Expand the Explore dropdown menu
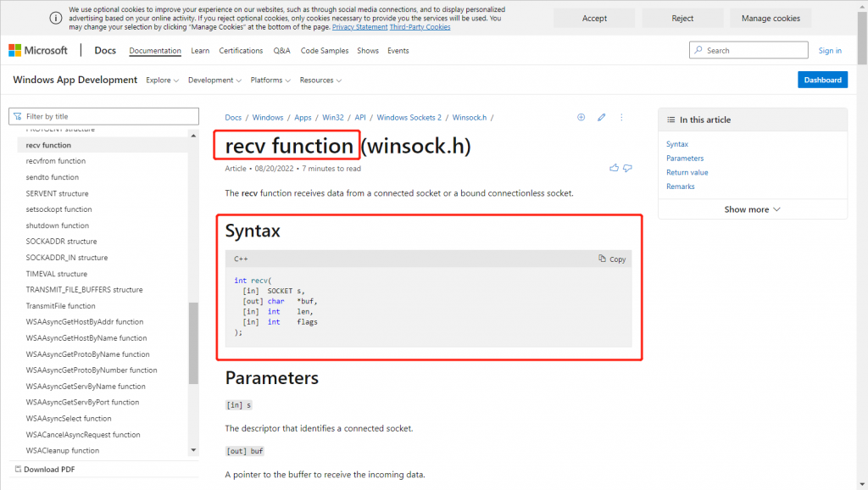Image resolution: width=868 pixels, height=490 pixels. click(x=162, y=81)
